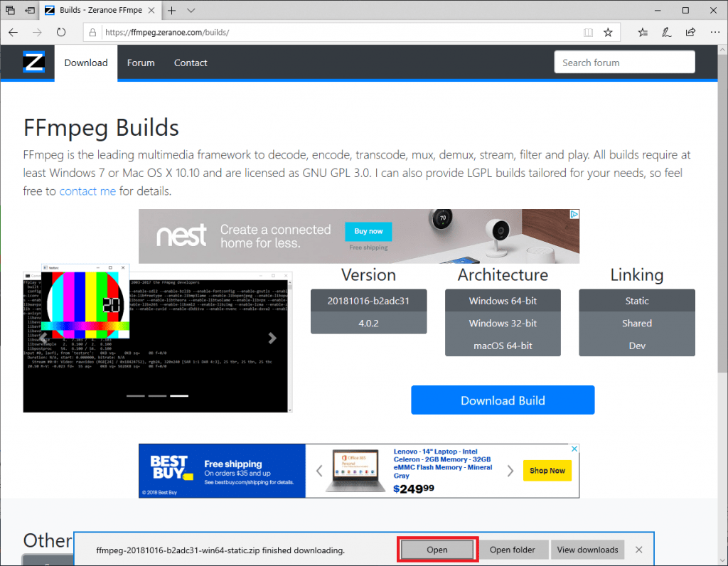728x566 pixels.
Task: Select the second carousel indicator dash
Action: click(157, 395)
